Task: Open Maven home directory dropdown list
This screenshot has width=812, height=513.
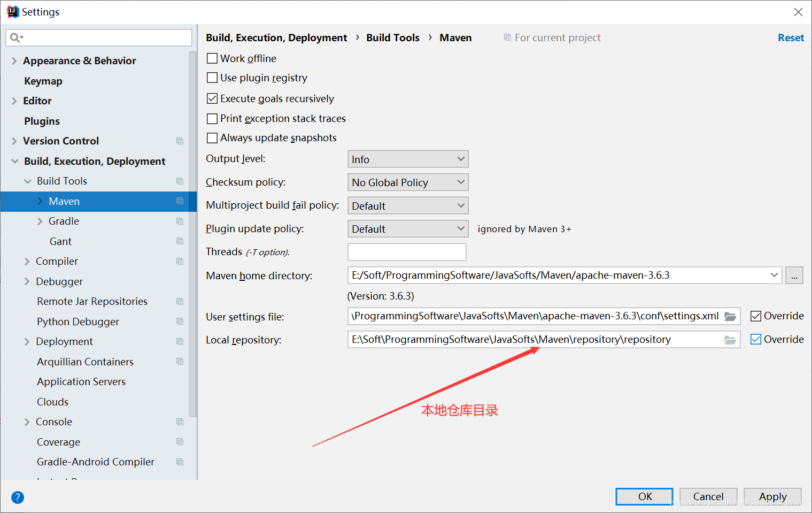Action: pos(774,275)
